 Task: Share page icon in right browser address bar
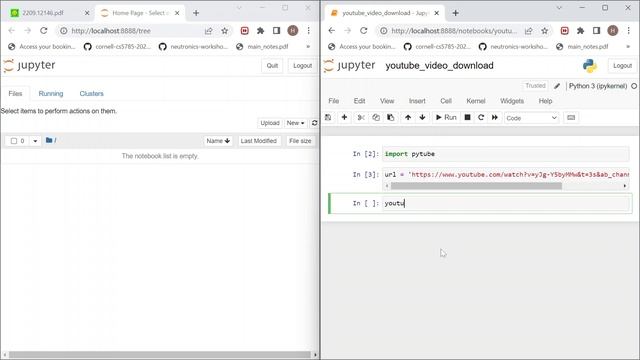(529, 31)
